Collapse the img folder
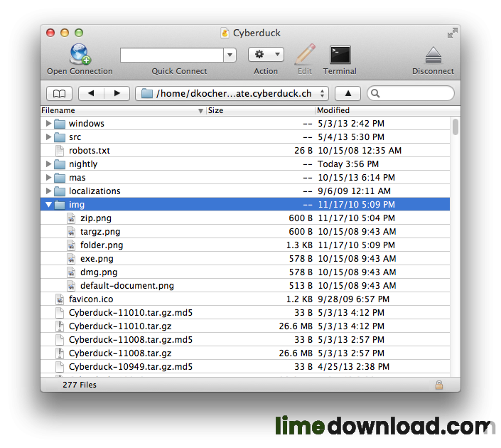Screen dimensions: 501x448 click(x=48, y=205)
